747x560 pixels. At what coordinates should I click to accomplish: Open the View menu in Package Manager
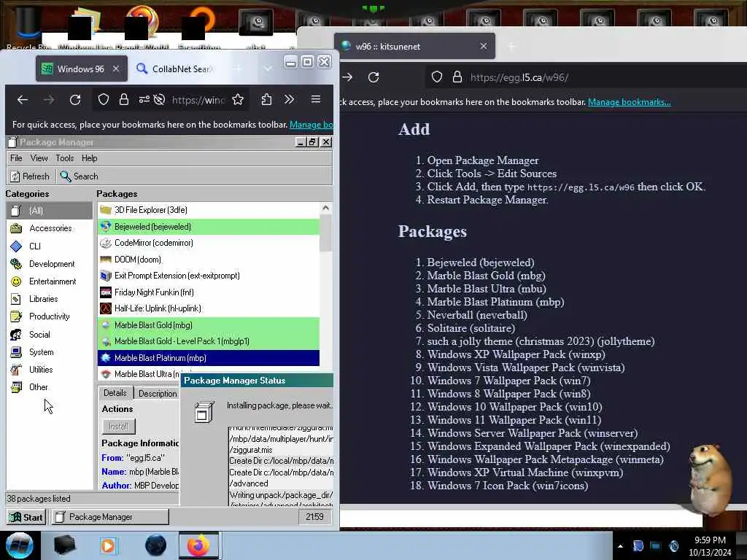[x=39, y=158]
